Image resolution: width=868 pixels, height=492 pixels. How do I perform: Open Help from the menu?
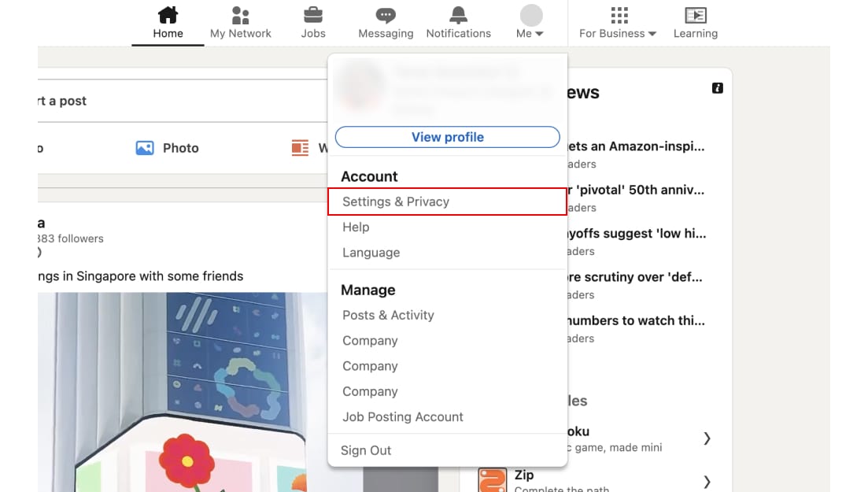pos(356,228)
